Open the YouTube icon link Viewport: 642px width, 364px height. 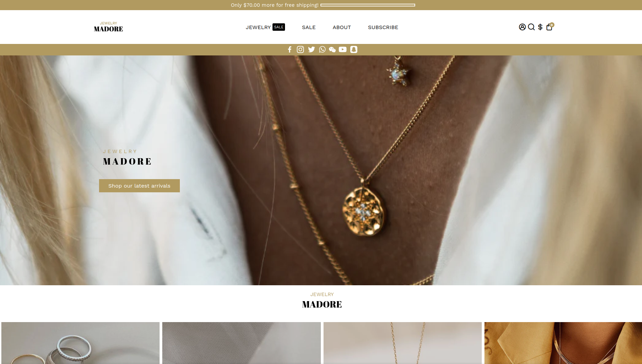[343, 50]
